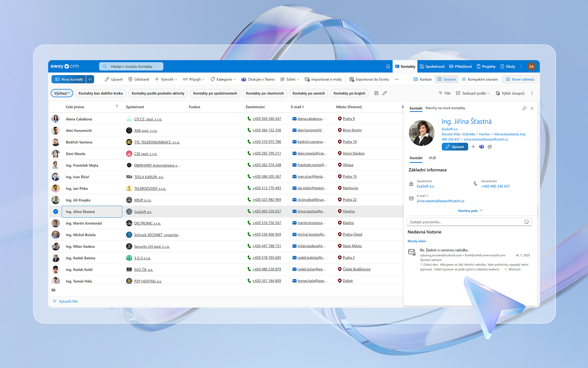Viewport: 588px width, 368px height.
Task: Uncheck selected row Ing. Jiřina Šťastná
Action: pyautogui.click(x=55, y=211)
